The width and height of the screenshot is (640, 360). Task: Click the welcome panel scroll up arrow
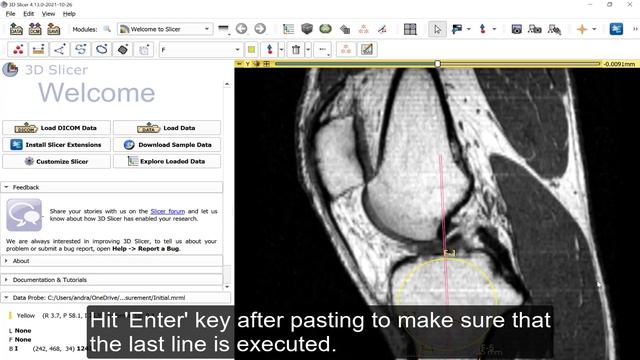pyautogui.click(x=227, y=84)
